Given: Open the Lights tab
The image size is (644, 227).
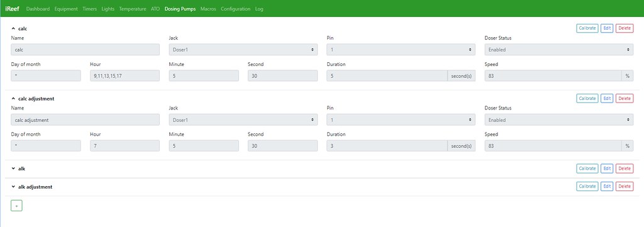Looking at the screenshot, I should 108,9.
